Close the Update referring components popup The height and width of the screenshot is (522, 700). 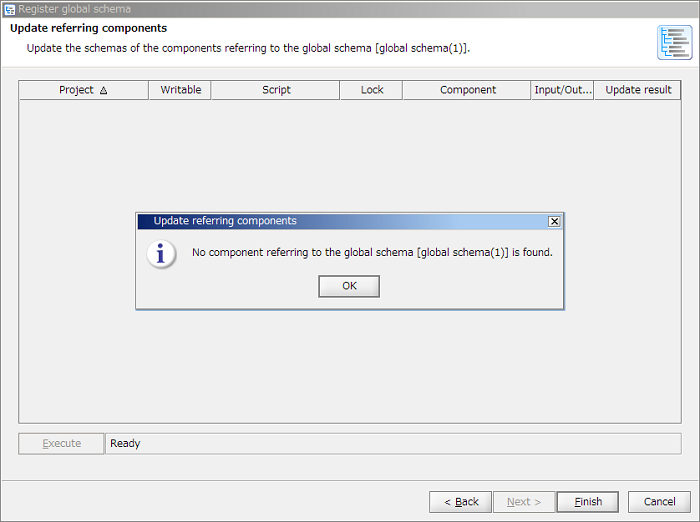pos(554,221)
